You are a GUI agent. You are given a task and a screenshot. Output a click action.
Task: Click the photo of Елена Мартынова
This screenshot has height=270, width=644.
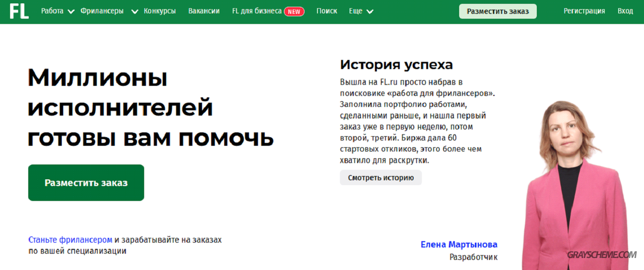coord(575,185)
